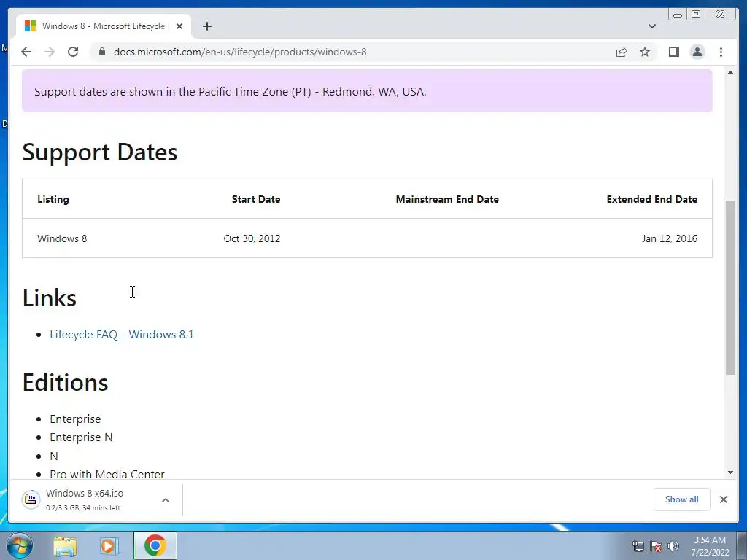Click the scrollbar up arrow
Viewport: 747px width, 560px height.
pos(730,72)
